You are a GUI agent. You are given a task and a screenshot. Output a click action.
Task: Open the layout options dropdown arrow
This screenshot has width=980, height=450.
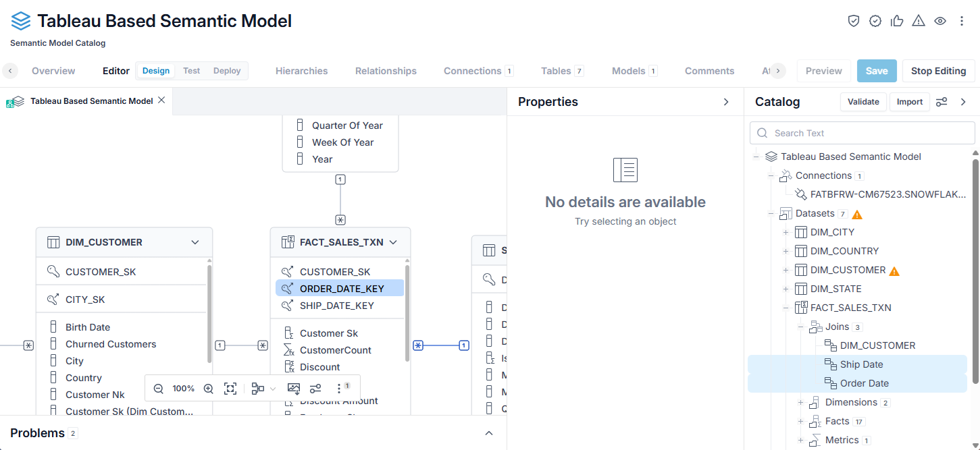tap(273, 389)
